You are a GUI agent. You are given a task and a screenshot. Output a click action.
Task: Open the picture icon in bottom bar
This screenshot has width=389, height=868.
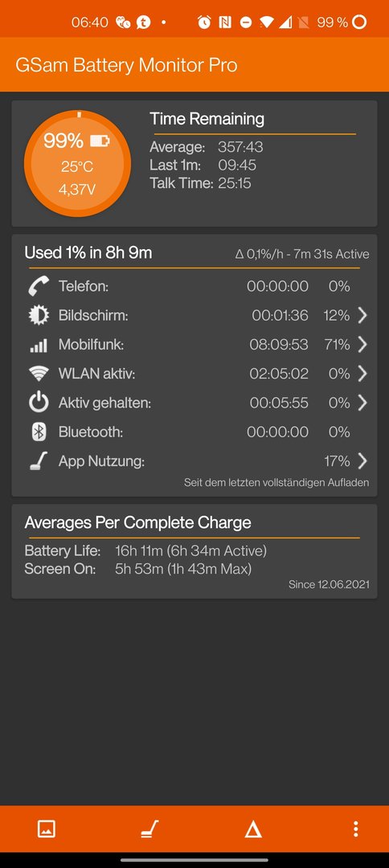tap(47, 829)
